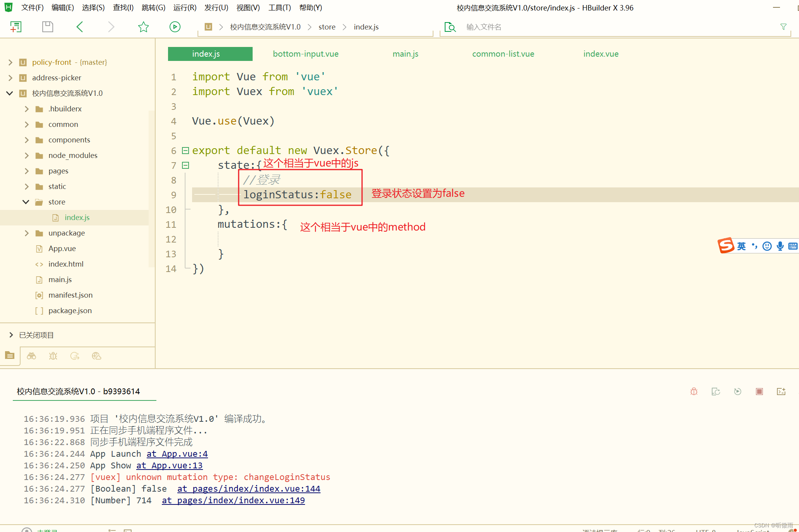799x532 pixels.
Task: Open pages/index/index.vue:144 link
Action: [x=249, y=489]
